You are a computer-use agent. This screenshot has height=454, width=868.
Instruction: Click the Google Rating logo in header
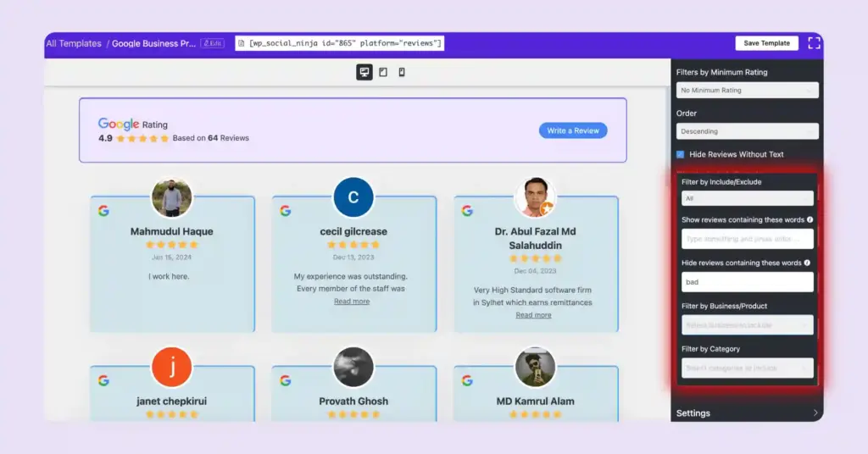pyautogui.click(x=119, y=124)
